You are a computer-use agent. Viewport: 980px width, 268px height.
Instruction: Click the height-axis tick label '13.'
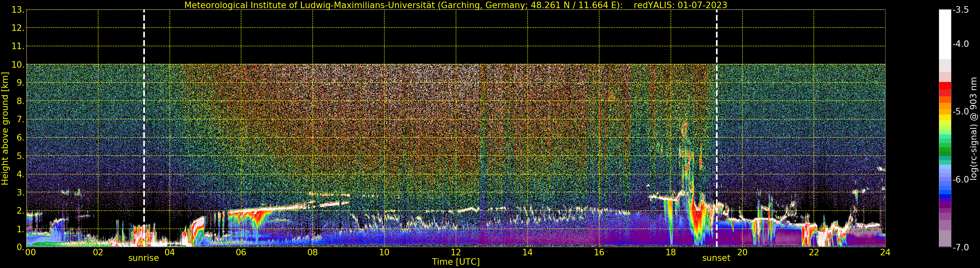pyautogui.click(x=18, y=10)
